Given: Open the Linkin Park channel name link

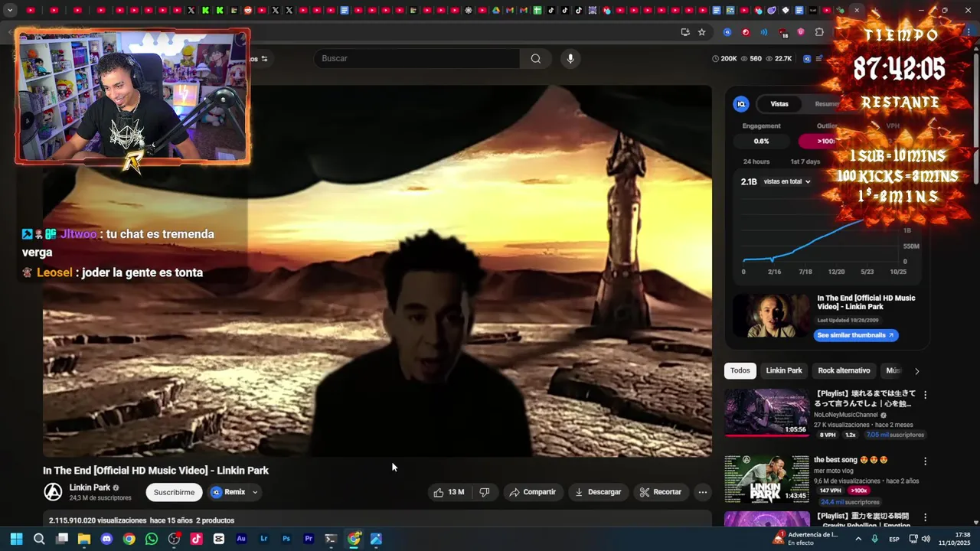Looking at the screenshot, I should [x=90, y=487].
